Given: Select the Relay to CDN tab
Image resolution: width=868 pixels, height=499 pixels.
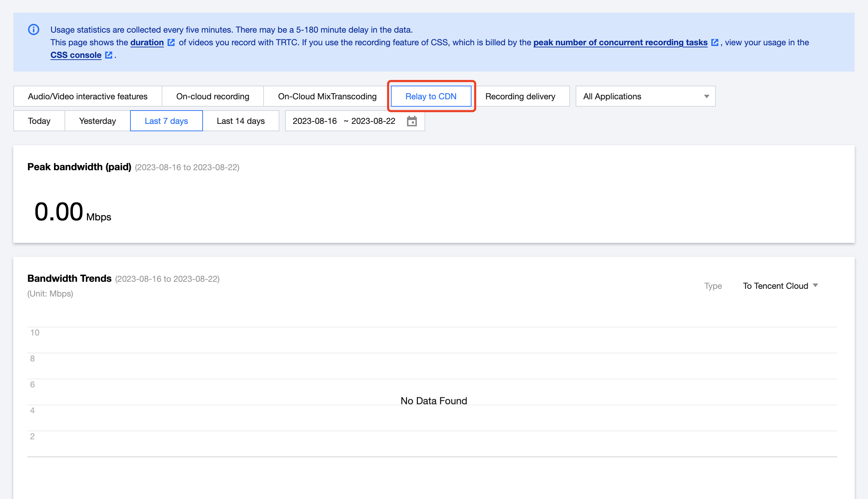Looking at the screenshot, I should coord(431,97).
